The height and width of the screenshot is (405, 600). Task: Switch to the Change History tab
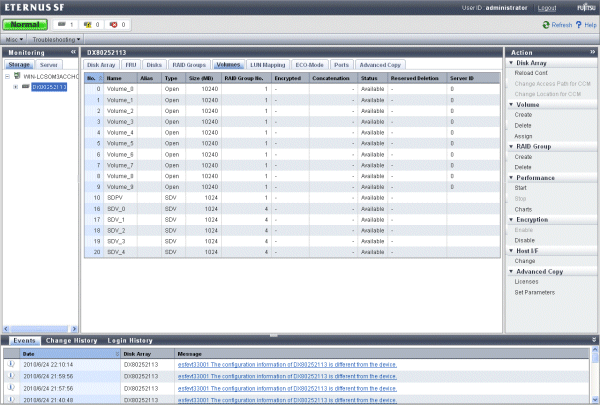click(74, 340)
